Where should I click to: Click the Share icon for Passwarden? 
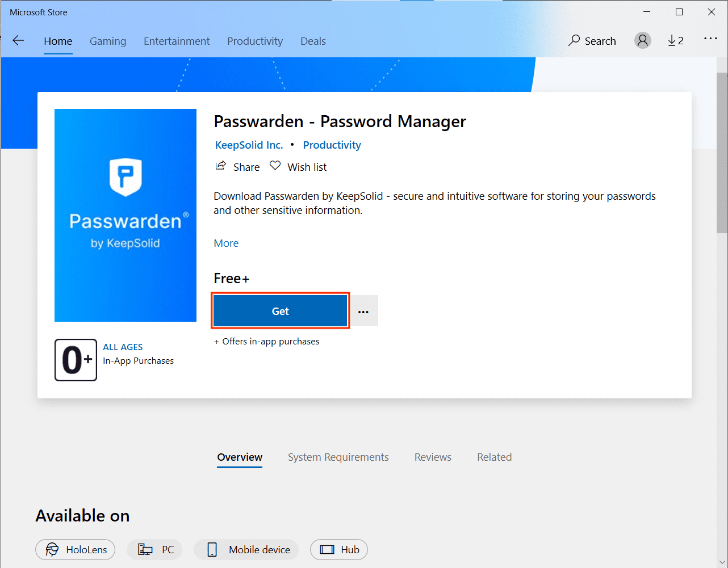click(x=220, y=166)
